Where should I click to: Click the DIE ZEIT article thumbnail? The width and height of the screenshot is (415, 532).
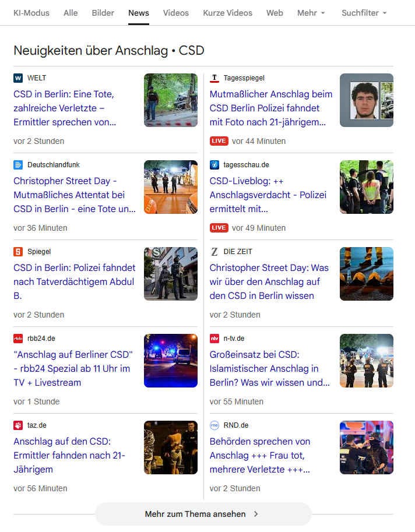click(x=367, y=274)
